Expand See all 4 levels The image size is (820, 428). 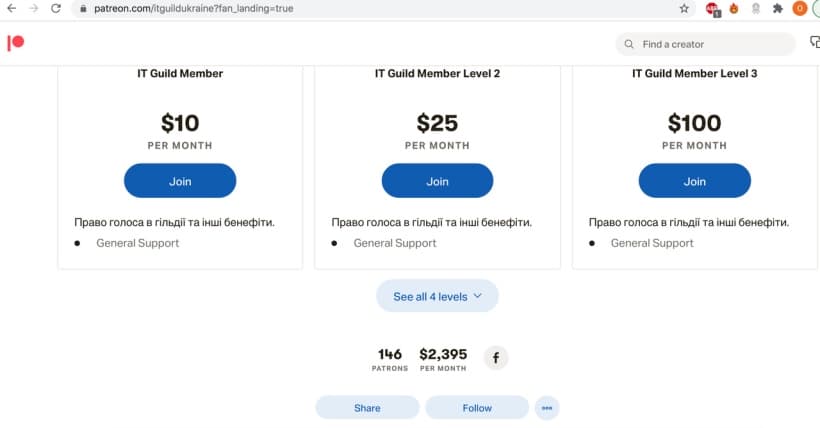point(437,296)
